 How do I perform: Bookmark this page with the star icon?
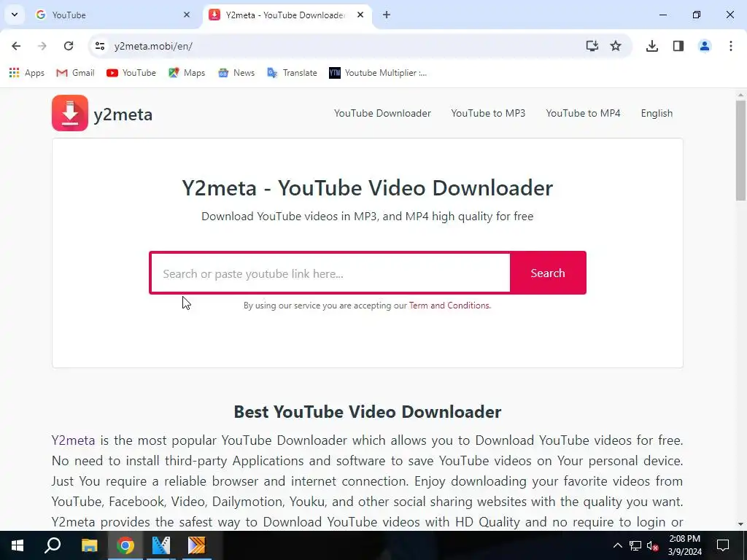616,46
